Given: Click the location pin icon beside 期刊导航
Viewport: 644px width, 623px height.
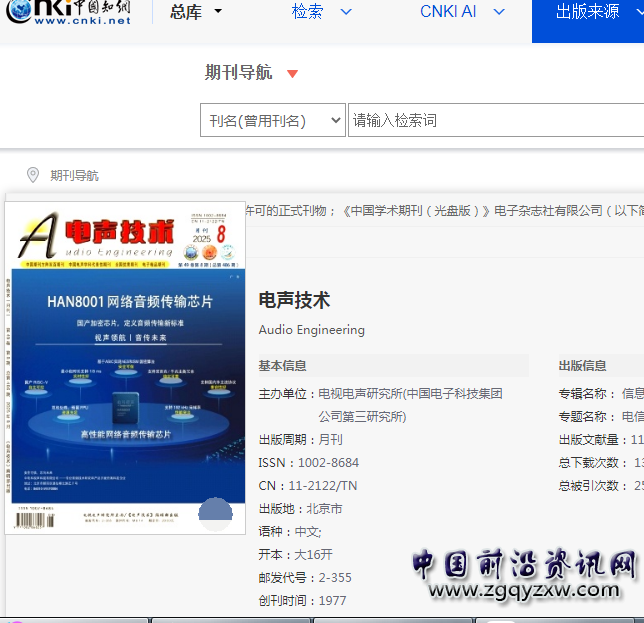Looking at the screenshot, I should point(32,175).
